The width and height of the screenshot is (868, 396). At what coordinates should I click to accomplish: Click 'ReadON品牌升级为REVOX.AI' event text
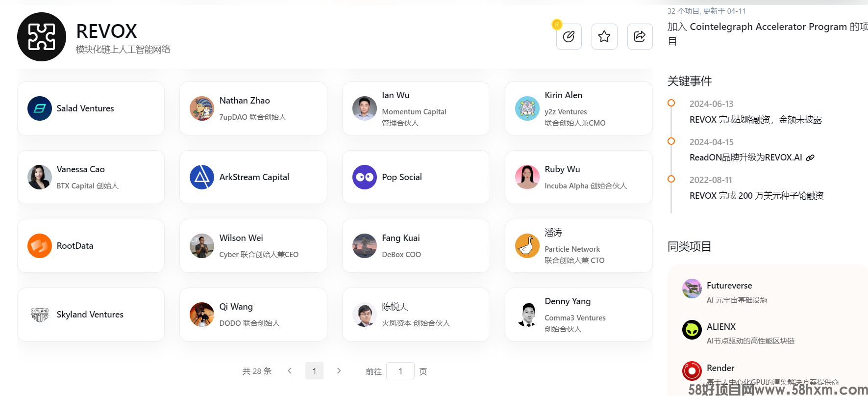coord(746,158)
